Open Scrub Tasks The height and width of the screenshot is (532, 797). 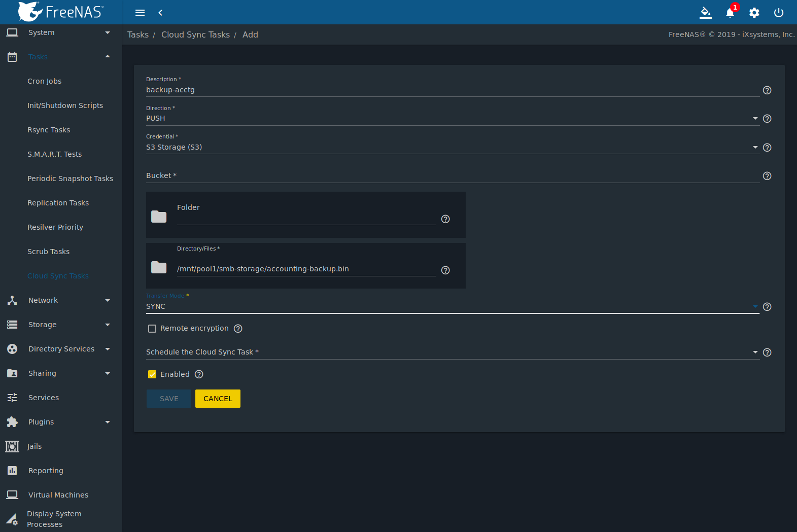(48, 252)
